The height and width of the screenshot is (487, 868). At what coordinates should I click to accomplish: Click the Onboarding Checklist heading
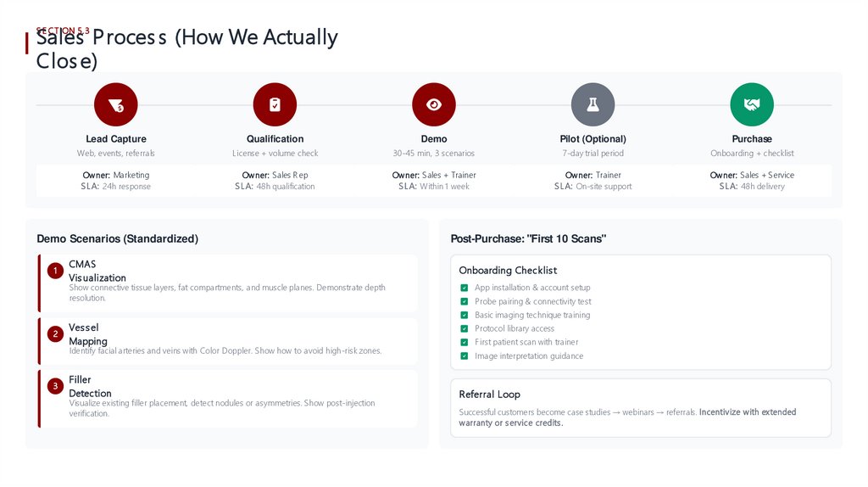pos(508,271)
